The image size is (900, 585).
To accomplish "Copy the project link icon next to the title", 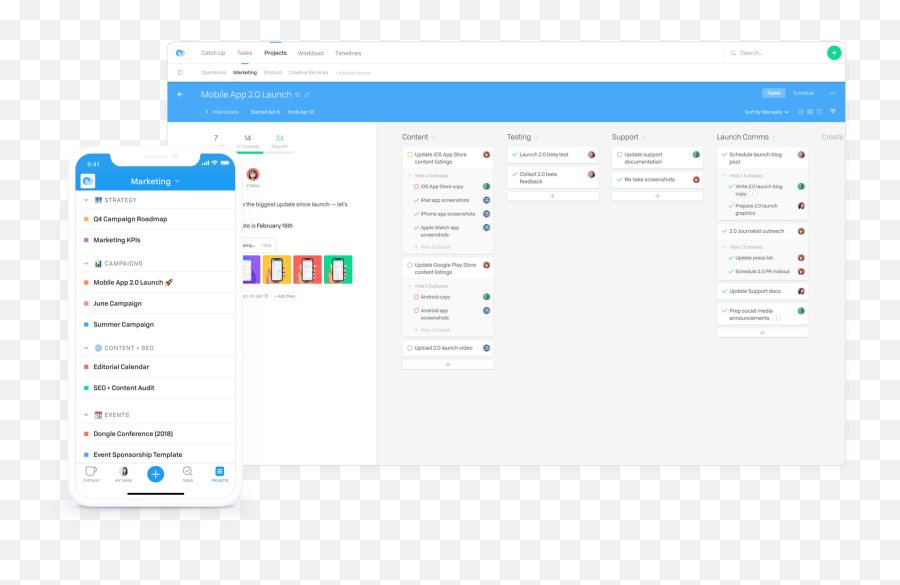I will (306, 95).
